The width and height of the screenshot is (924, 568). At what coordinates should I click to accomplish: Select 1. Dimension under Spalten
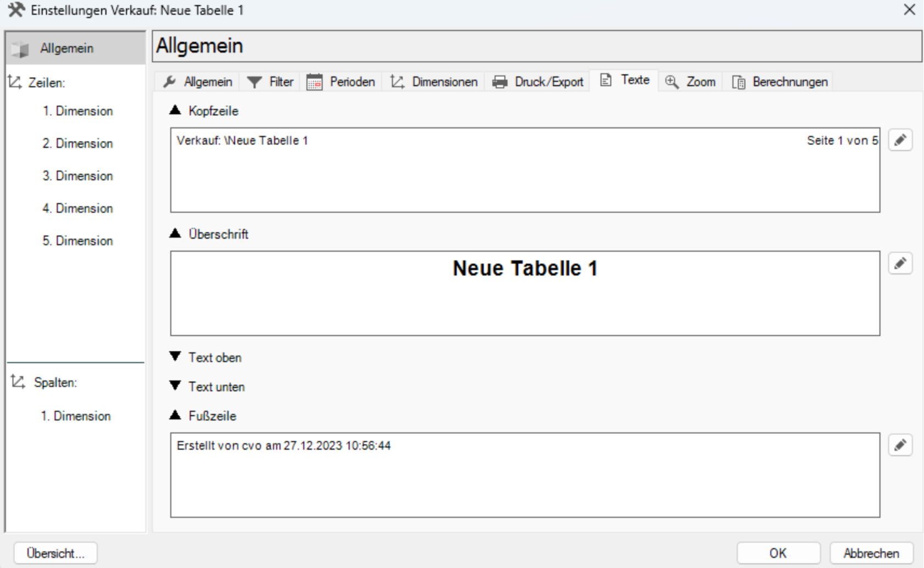(x=76, y=416)
